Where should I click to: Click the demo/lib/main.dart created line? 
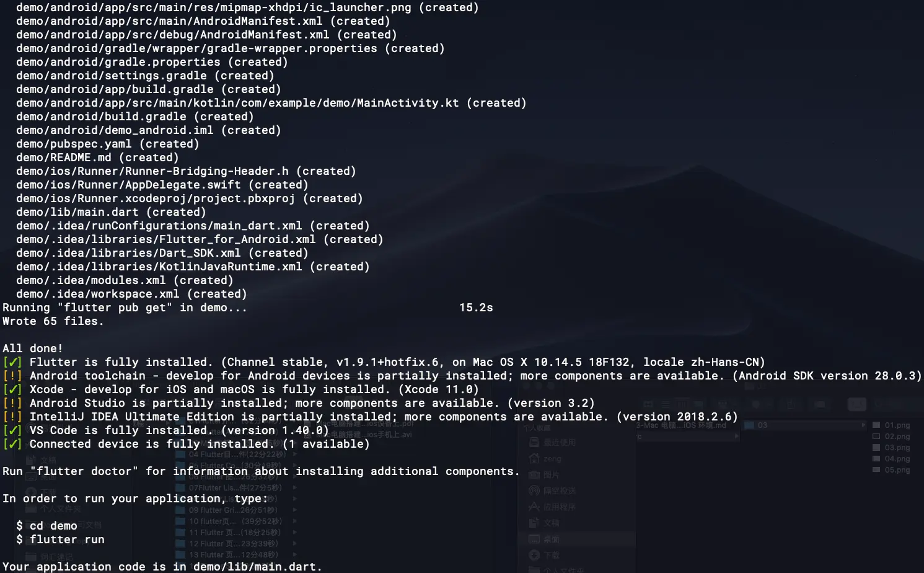click(x=111, y=212)
